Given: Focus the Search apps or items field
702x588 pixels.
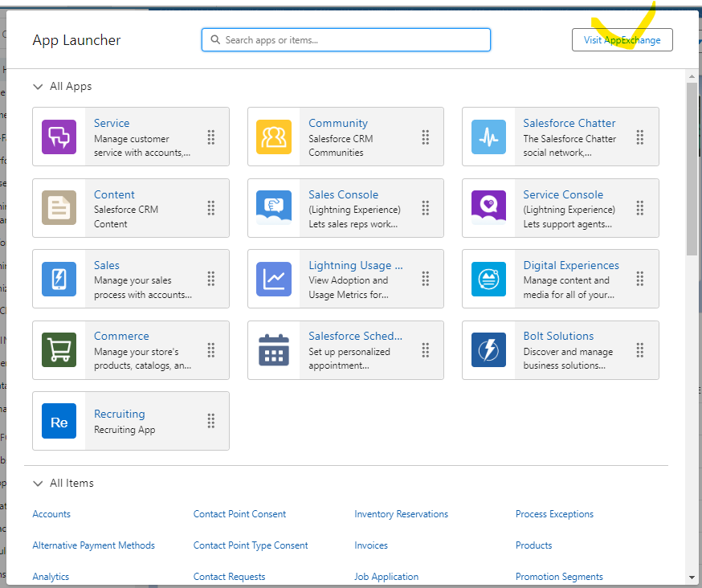Looking at the screenshot, I should [346, 40].
